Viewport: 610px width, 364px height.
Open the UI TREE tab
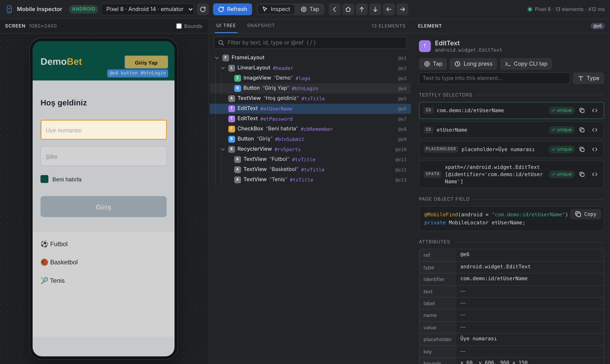pyautogui.click(x=226, y=26)
